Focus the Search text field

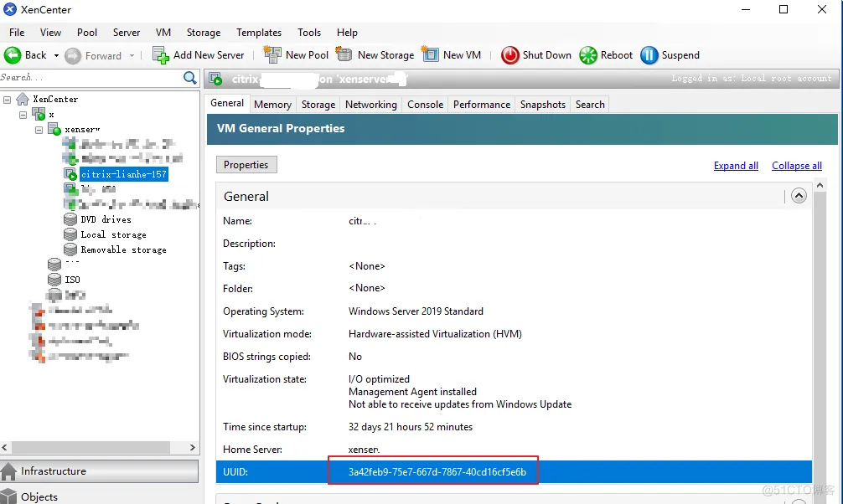coord(91,78)
